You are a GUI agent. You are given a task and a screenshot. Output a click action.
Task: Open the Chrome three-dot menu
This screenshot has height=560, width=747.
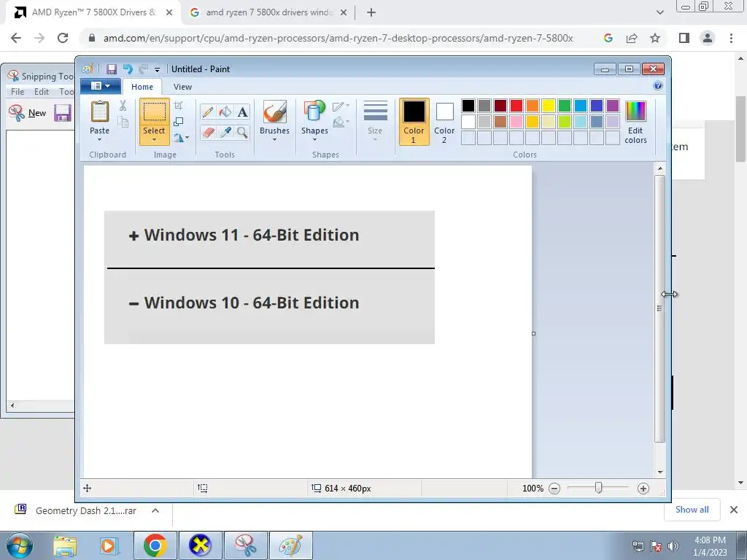731,38
